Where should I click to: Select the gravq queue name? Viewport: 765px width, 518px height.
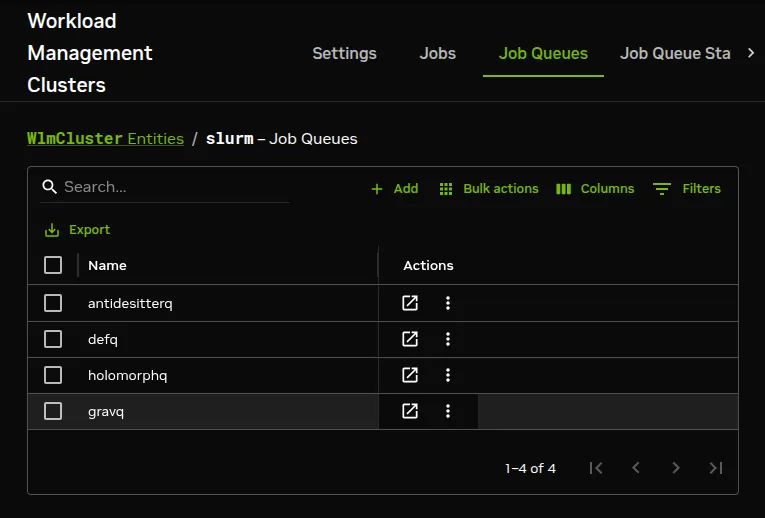point(106,412)
